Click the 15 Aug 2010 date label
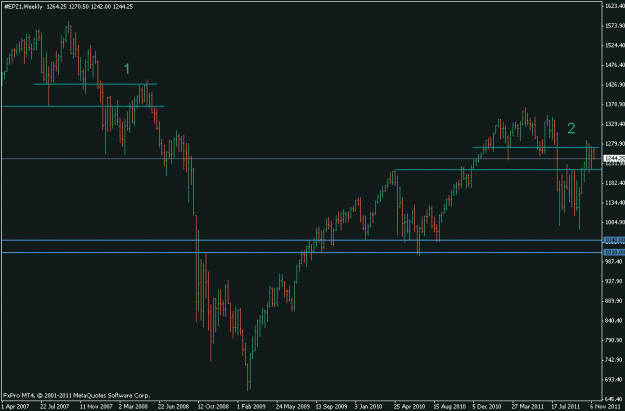 [450, 407]
